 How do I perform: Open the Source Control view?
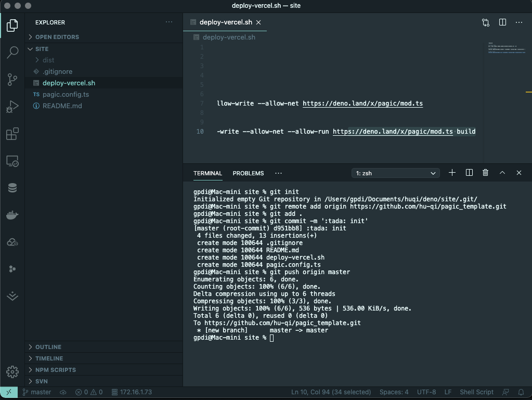(x=12, y=80)
